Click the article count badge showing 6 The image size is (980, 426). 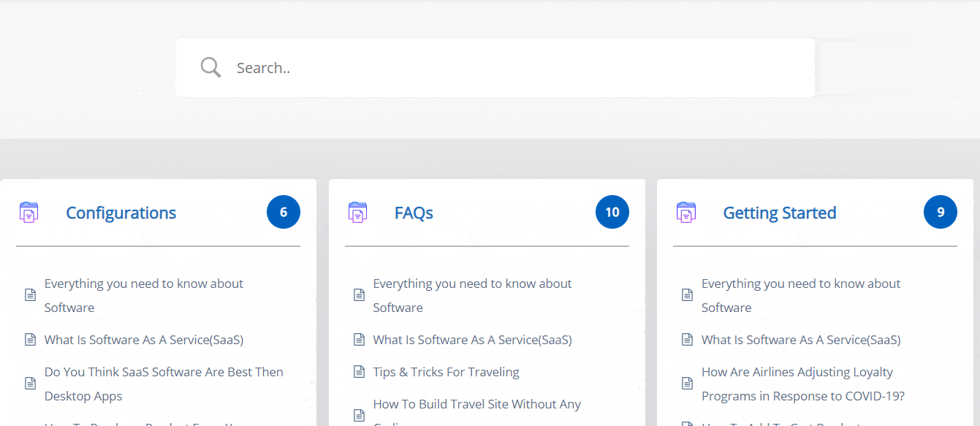click(x=284, y=212)
